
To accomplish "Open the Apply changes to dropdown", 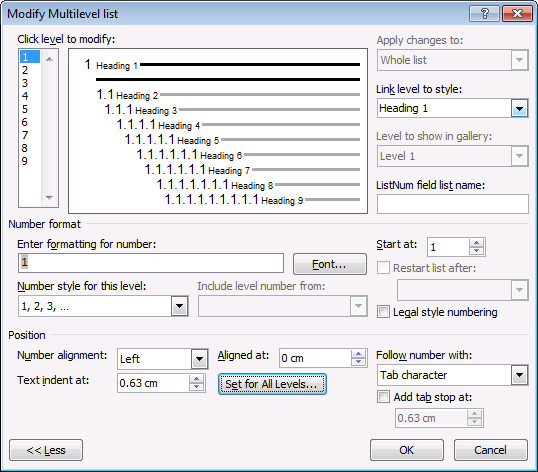I will coord(519,60).
